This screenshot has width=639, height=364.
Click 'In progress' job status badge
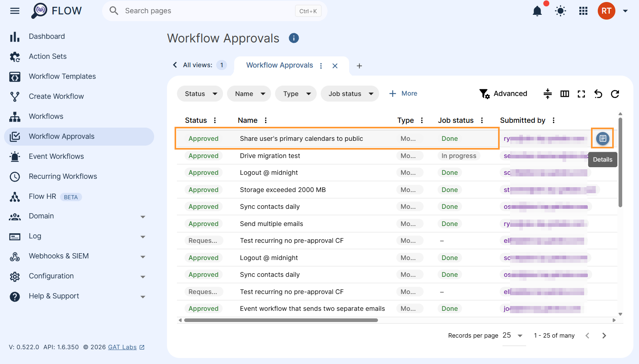pos(459,156)
